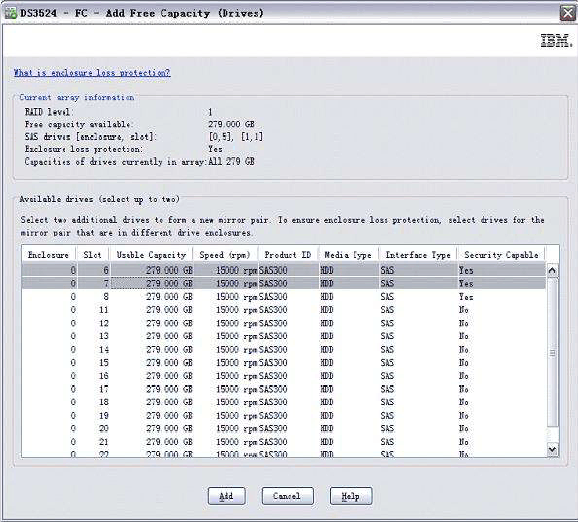Select the drive row with slot 19
This screenshot has height=522, width=578.
(x=283, y=415)
